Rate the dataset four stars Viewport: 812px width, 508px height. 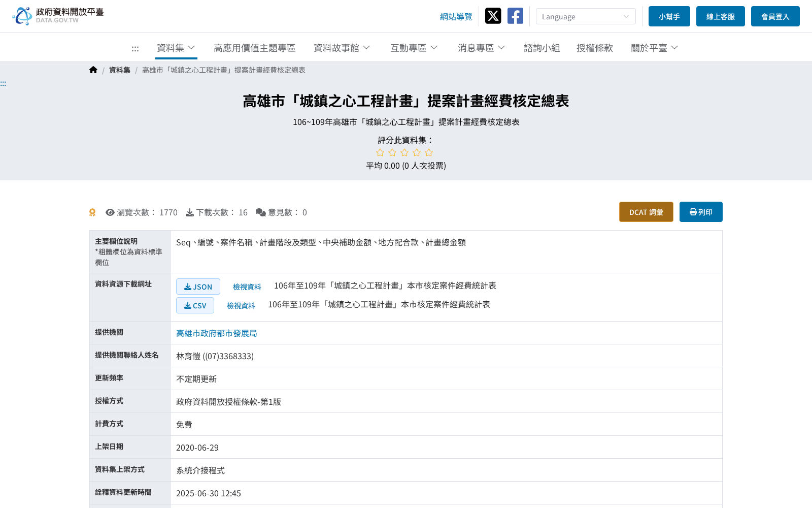click(x=417, y=152)
